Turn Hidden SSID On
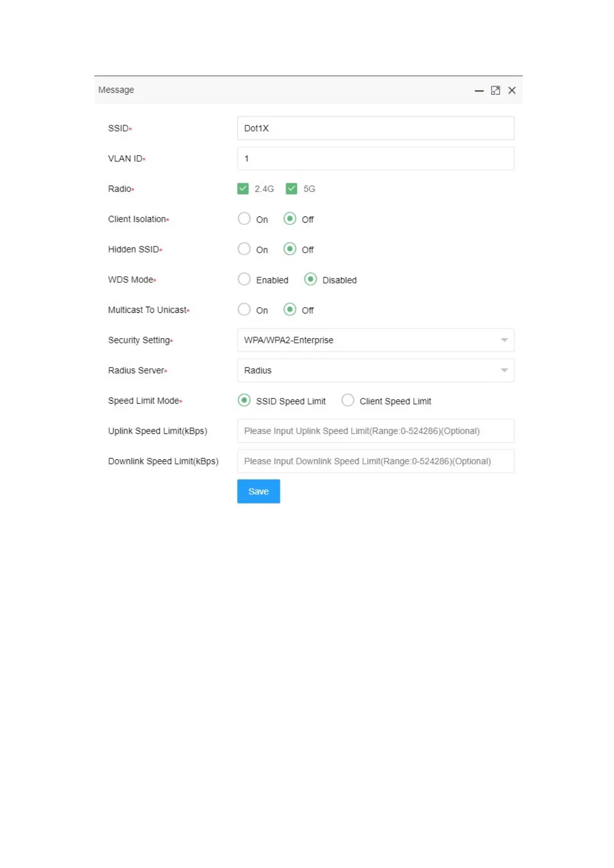 [244, 249]
